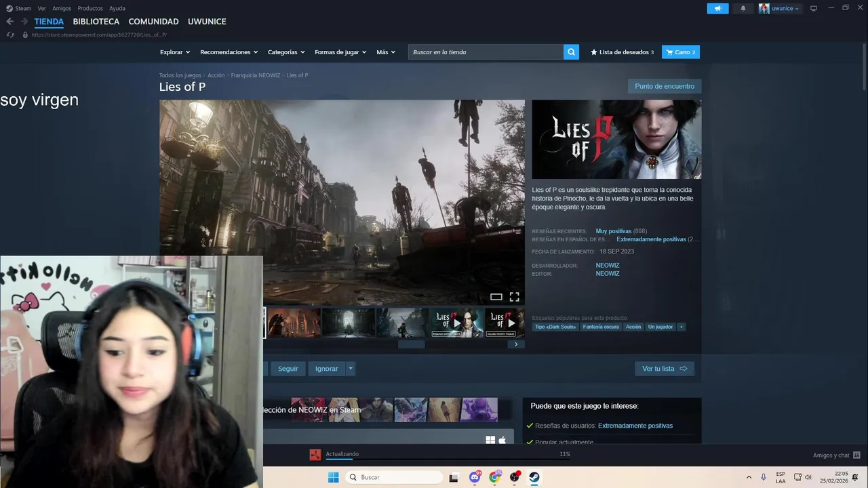
Task: Select the blue ruins screenshot thumbnail
Action: coord(403,323)
